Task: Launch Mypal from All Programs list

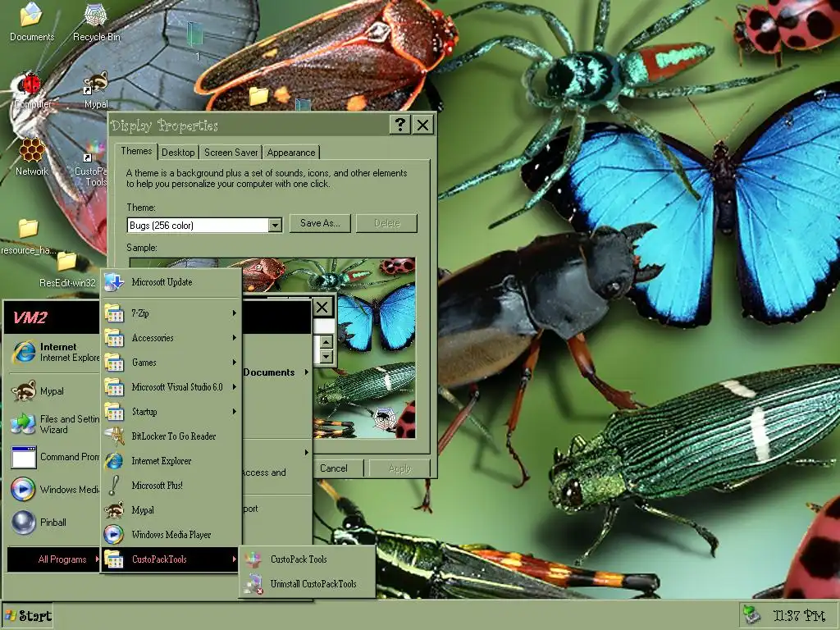Action: [171, 510]
